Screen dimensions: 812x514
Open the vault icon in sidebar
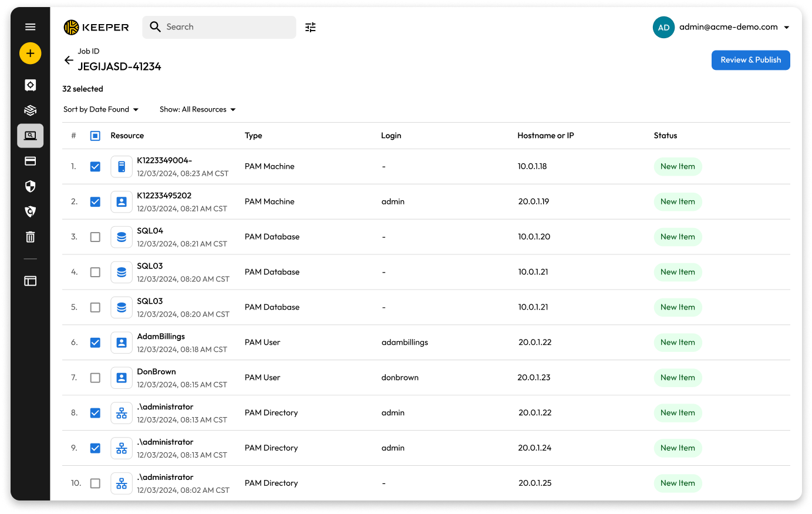[x=31, y=85]
